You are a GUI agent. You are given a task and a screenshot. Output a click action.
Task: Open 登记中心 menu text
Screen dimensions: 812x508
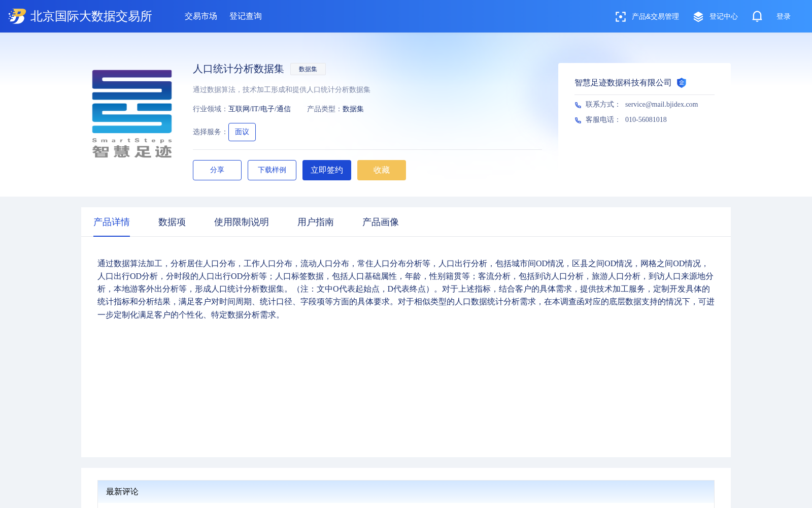click(x=724, y=17)
